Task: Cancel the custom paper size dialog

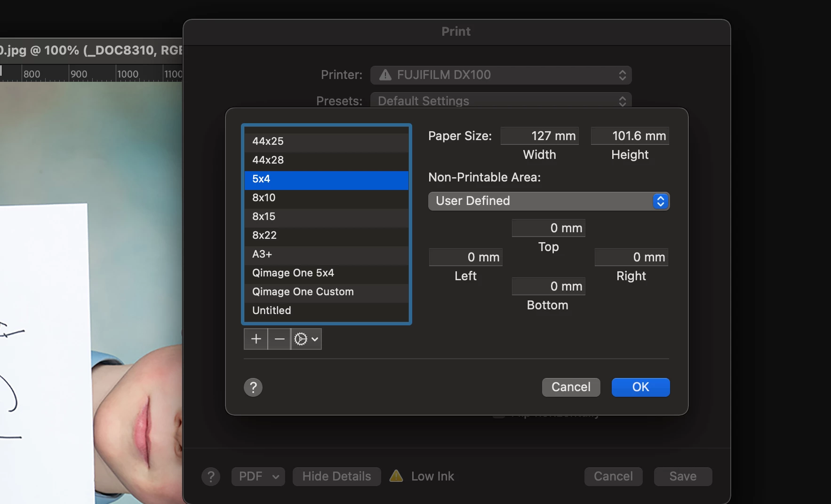Action: (571, 387)
